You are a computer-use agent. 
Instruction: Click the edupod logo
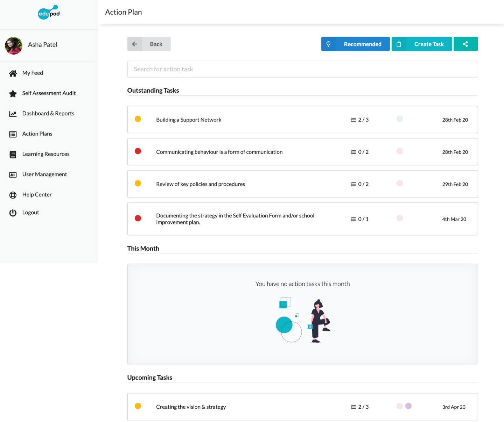click(x=49, y=13)
